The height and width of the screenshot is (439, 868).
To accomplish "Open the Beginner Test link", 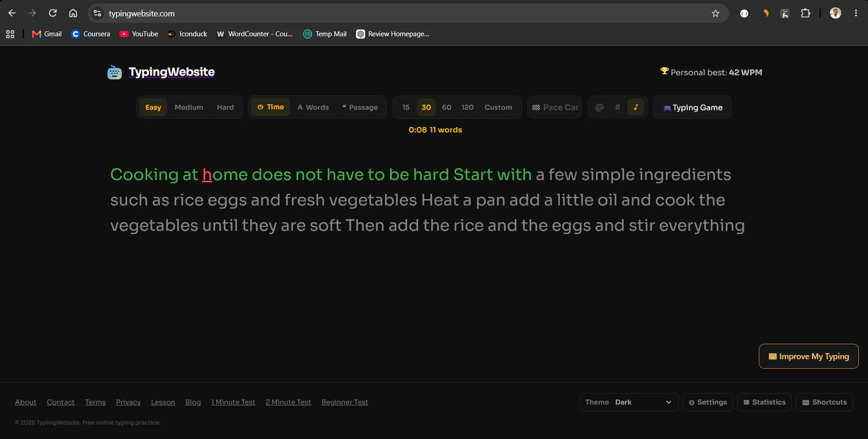I will click(345, 402).
